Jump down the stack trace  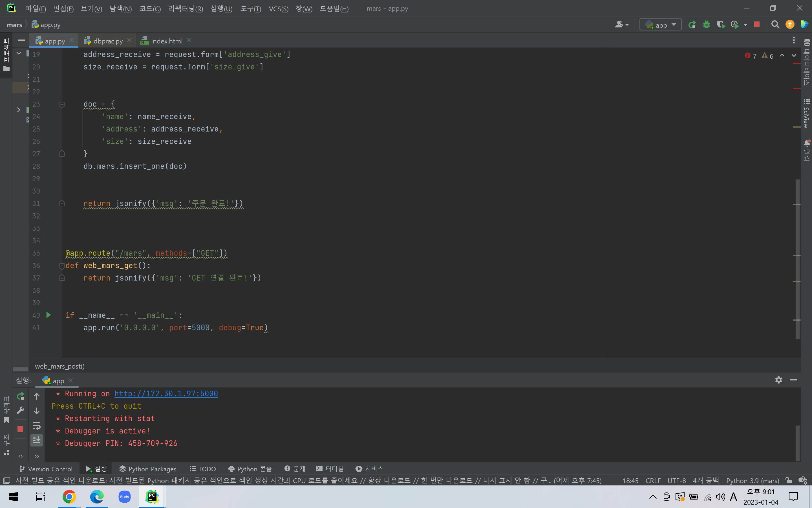click(37, 411)
